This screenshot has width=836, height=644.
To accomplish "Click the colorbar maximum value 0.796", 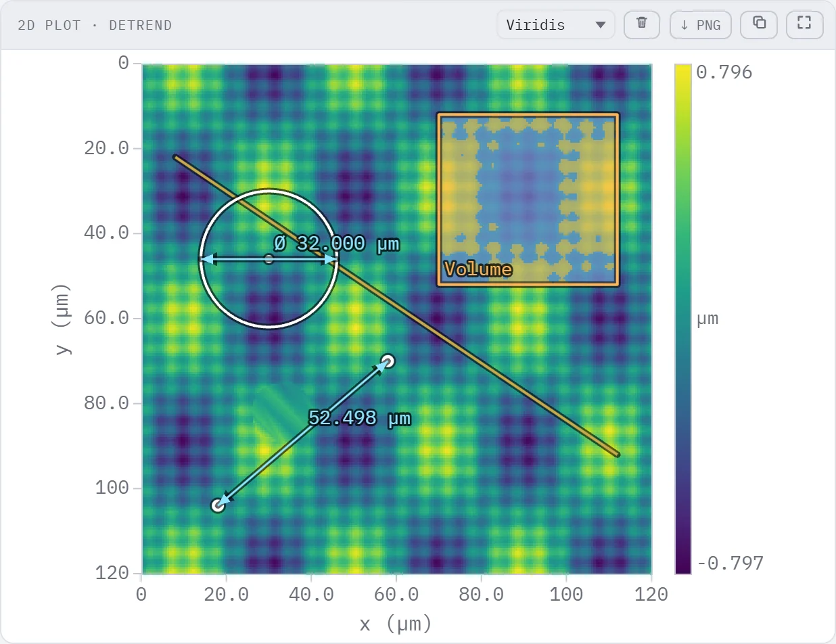I will click(x=724, y=72).
